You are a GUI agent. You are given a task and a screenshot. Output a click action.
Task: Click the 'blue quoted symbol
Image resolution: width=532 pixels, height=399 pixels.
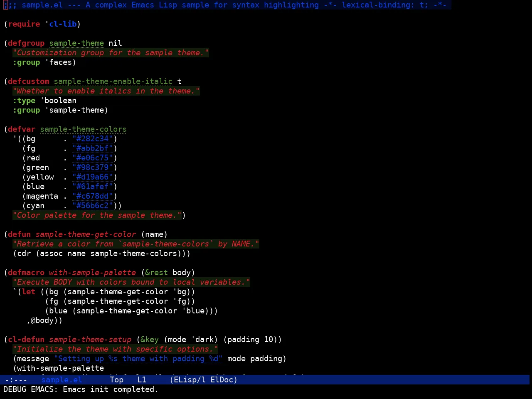(x=193, y=310)
